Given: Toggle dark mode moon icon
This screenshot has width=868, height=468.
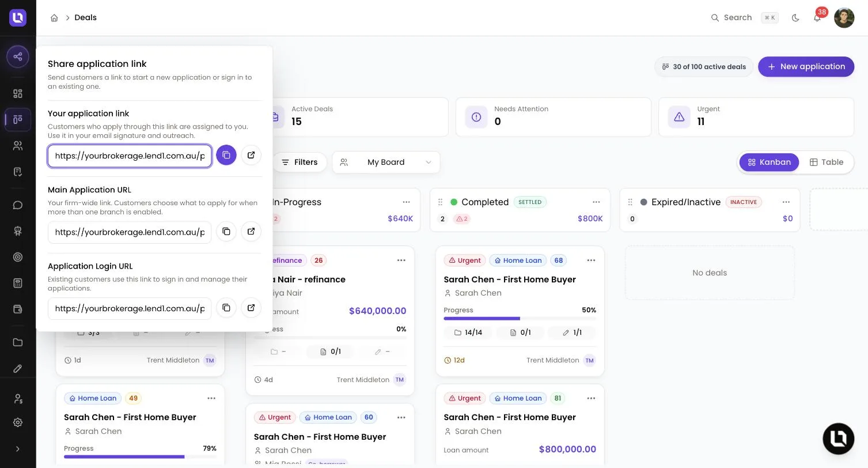Looking at the screenshot, I should click(x=795, y=18).
